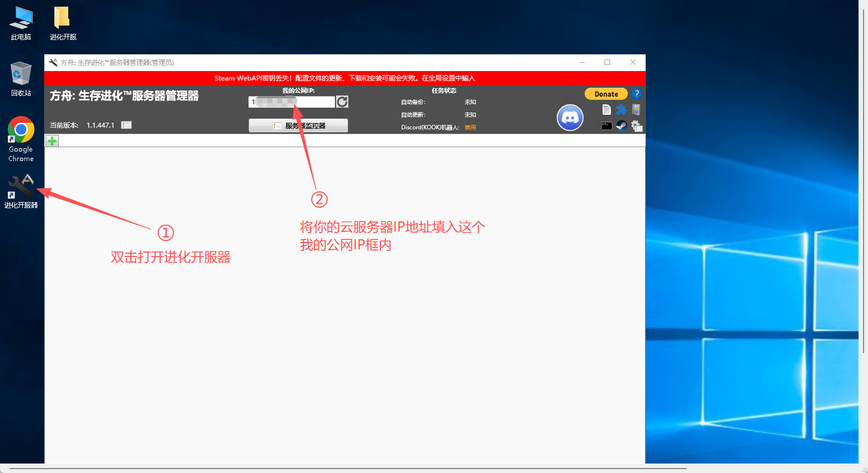Maximize the server manager window
This screenshot has height=473, width=868.
click(607, 62)
